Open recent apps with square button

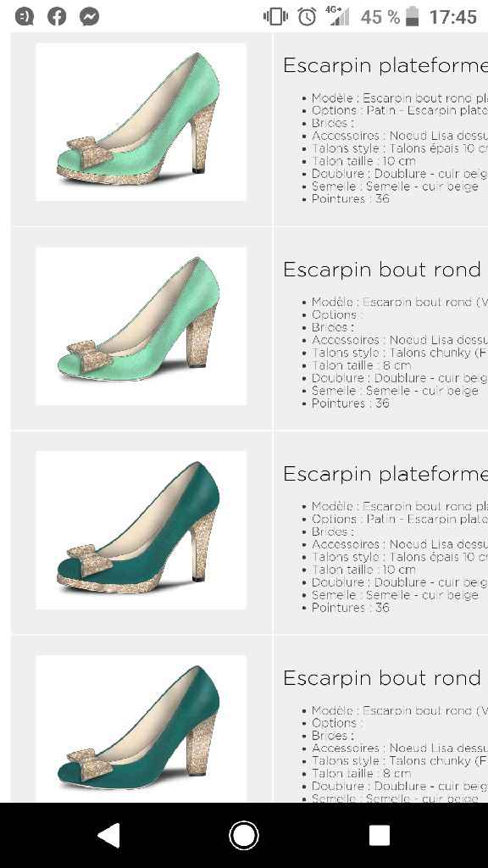click(379, 835)
